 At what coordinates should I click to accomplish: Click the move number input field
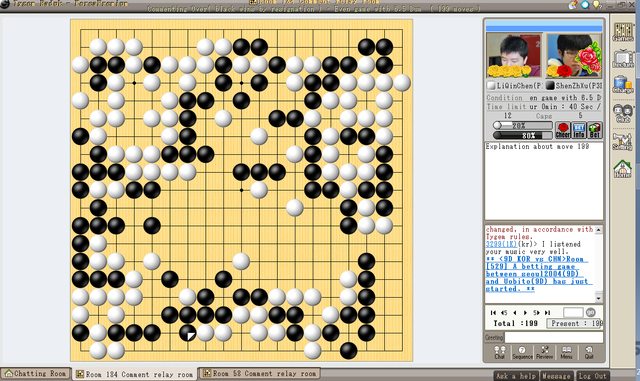573,312
